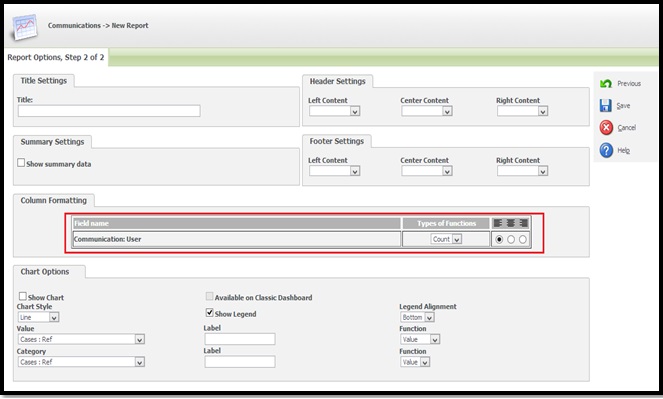Screen dimensions: 663x399
Task: Open Help via the Help link
Action: point(623,150)
